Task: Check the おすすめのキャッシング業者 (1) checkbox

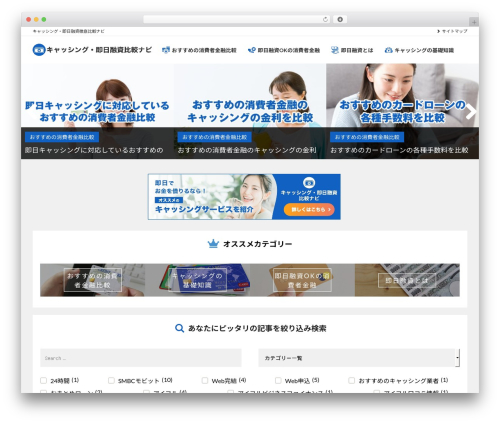Action: 351,380
